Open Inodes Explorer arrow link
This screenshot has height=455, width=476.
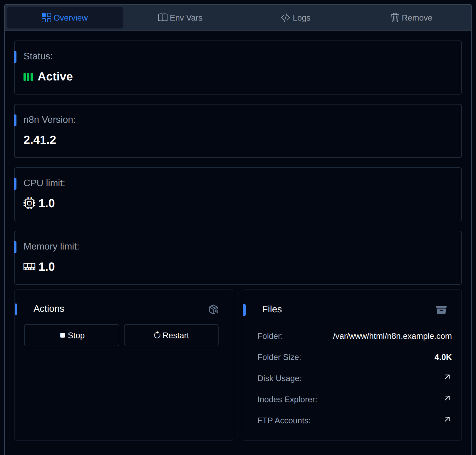click(447, 398)
